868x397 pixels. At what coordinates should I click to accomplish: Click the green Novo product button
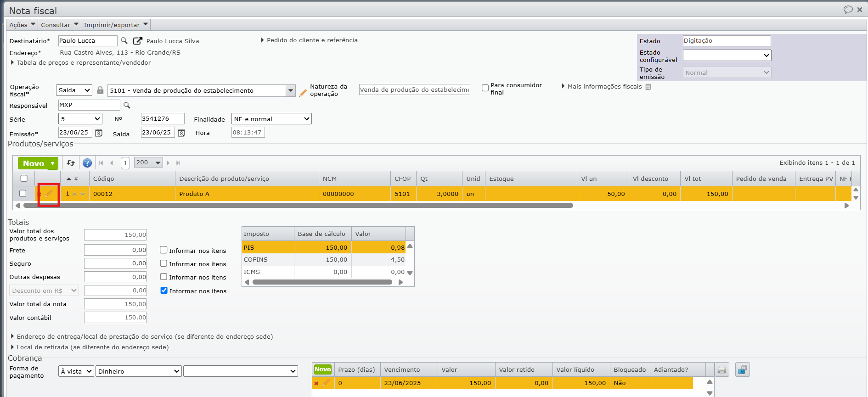[33, 163]
